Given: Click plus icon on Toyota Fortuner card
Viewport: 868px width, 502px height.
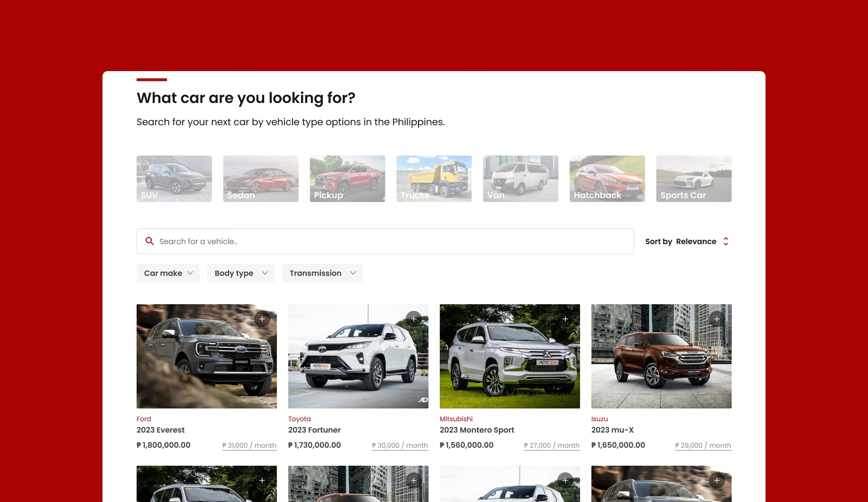Looking at the screenshot, I should (414, 319).
